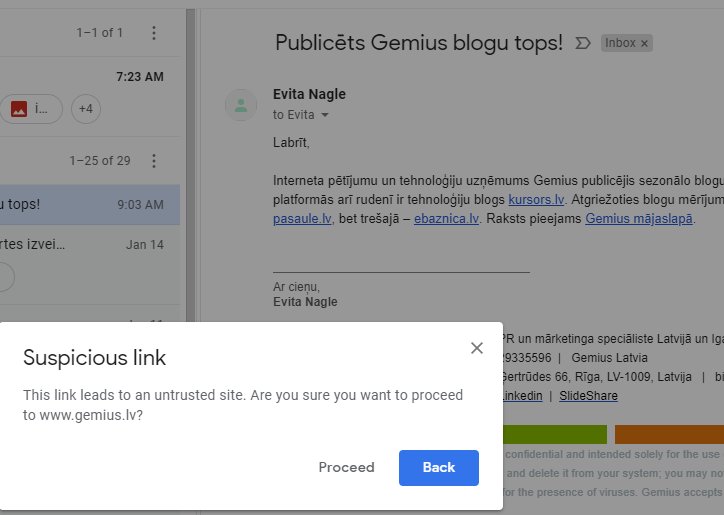Viewport: 724px width, 515px height.
Task: Open the image attachment chip
Action: point(31,109)
